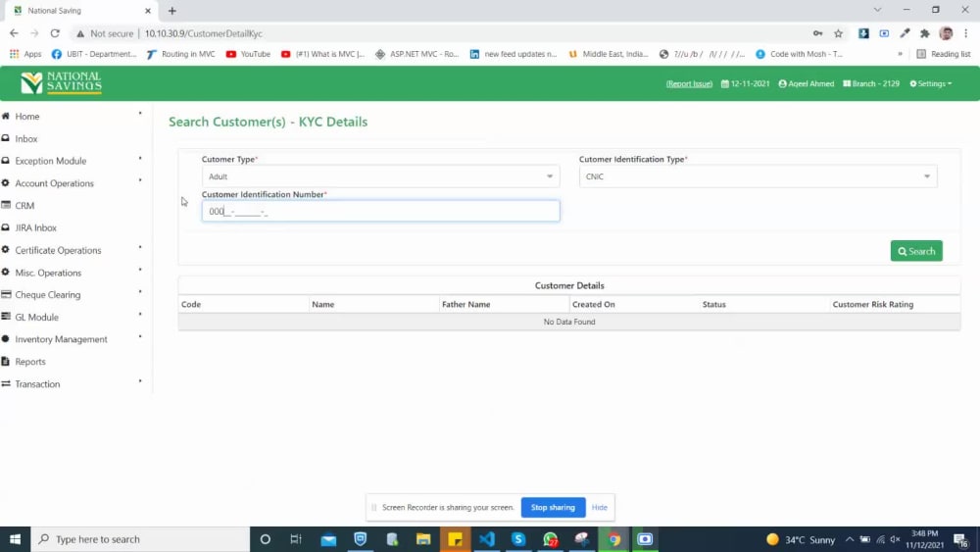Click Customer Risk Rating column header
Screen dimensions: 980x552
click(873, 305)
